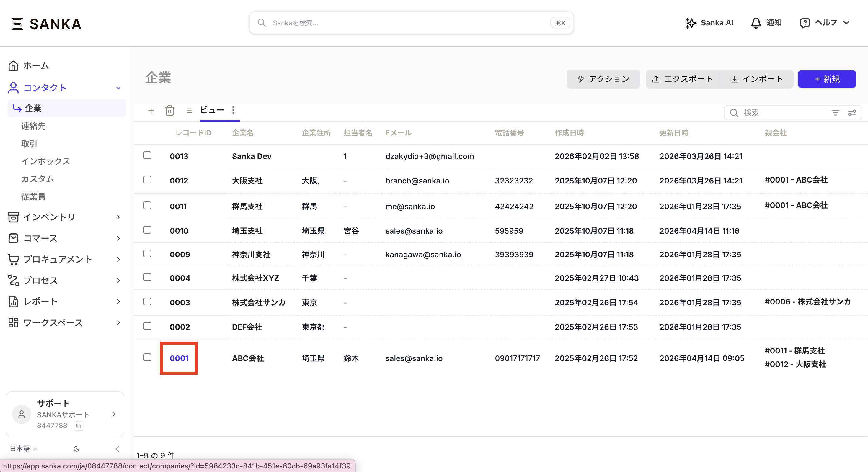
Task: Collapse the sidebar with arrow icon
Action: coord(117,449)
